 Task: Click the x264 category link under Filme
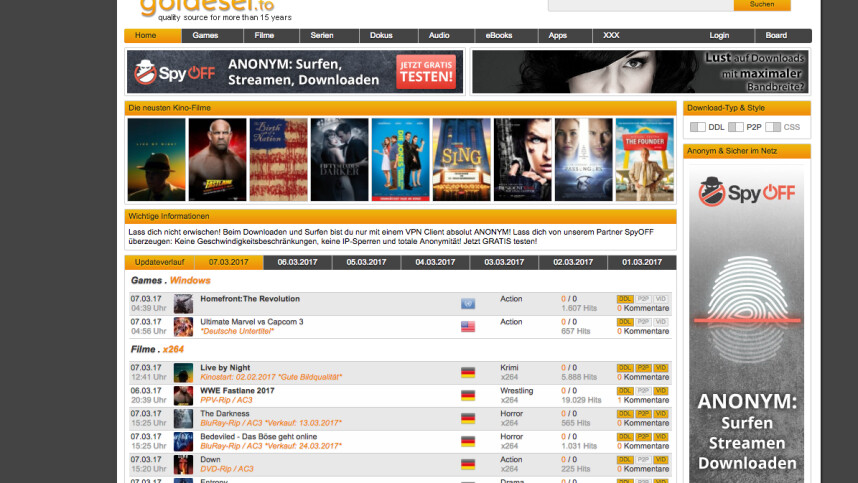click(x=173, y=350)
